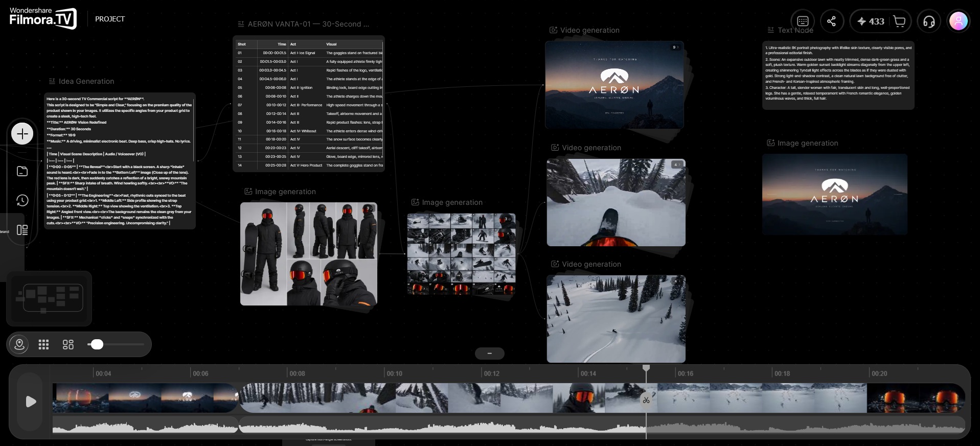Viewport: 980px width, 446px height.
Task: Adjust the canvas zoom slider
Action: (97, 344)
